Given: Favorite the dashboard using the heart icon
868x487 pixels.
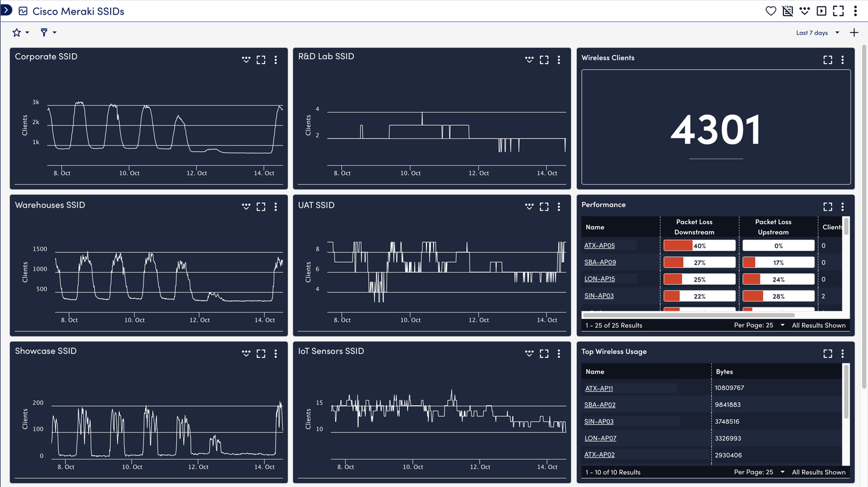Looking at the screenshot, I should (x=770, y=10).
